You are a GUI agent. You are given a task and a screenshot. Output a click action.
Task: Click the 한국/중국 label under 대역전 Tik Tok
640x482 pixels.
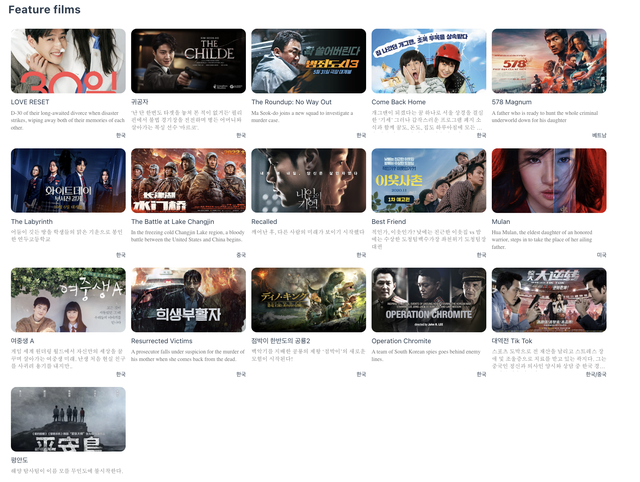[x=596, y=374]
